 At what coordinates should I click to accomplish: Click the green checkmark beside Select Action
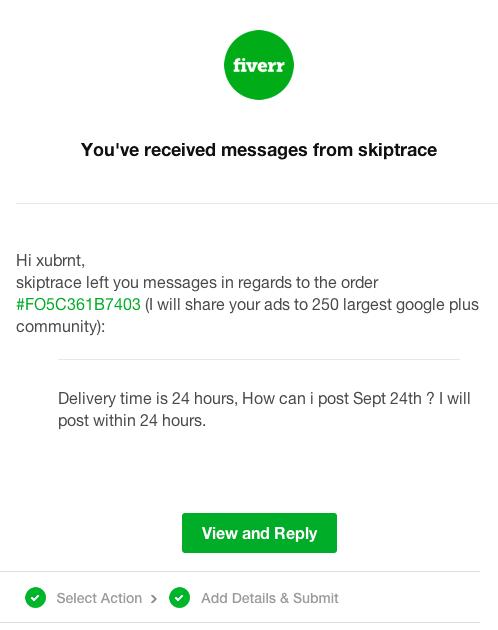click(35, 597)
